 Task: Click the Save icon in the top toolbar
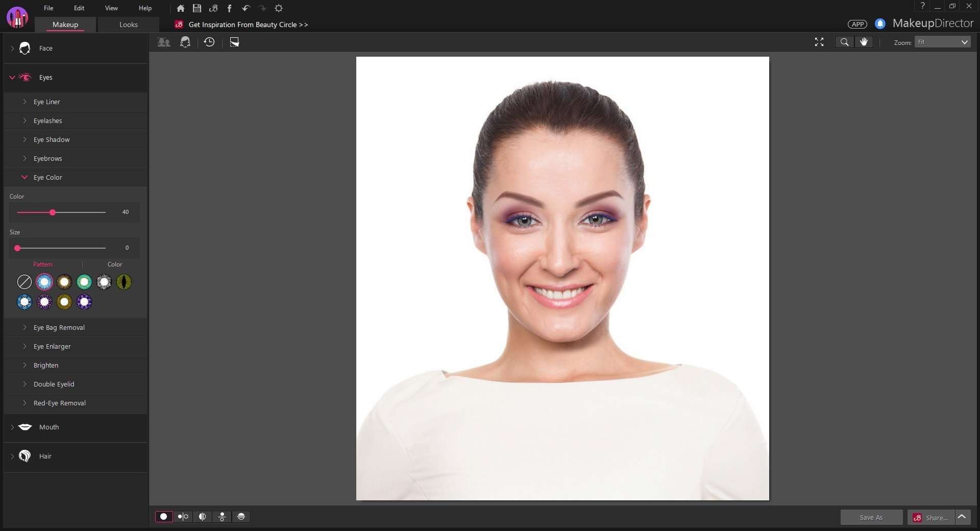tap(197, 8)
